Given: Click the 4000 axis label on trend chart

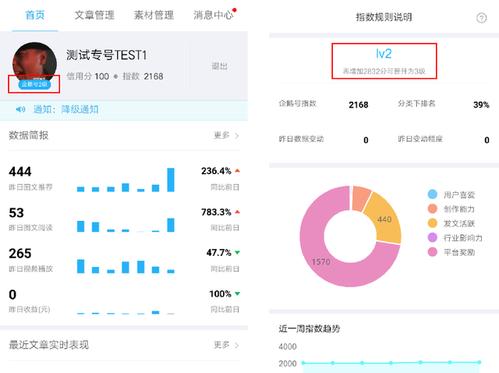Looking at the screenshot, I should (x=288, y=347).
